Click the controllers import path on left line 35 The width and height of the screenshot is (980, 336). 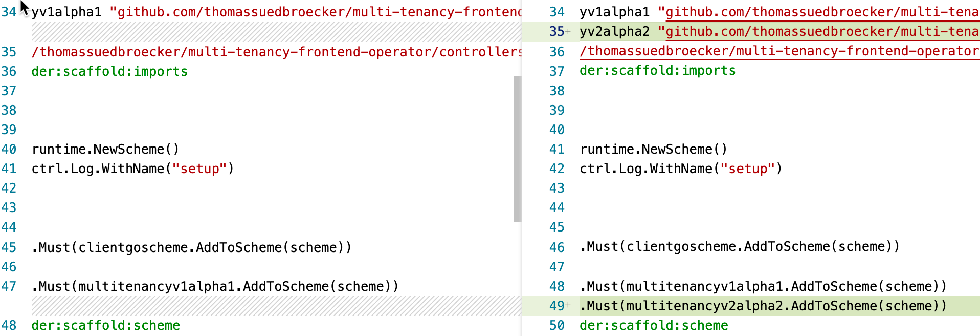pos(276,52)
